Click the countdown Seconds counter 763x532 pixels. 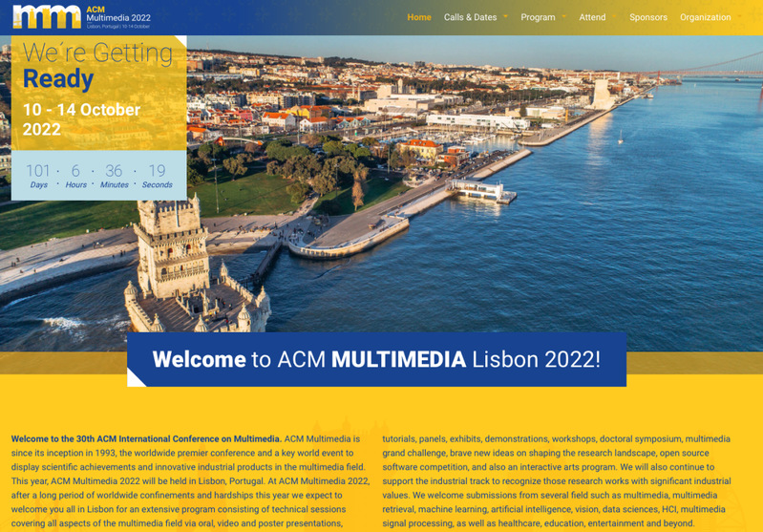click(x=157, y=175)
